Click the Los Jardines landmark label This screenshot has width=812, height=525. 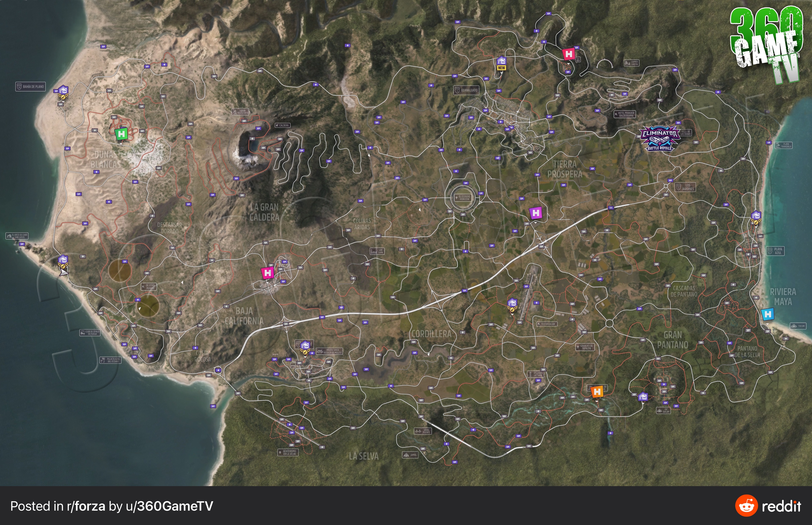point(685,187)
